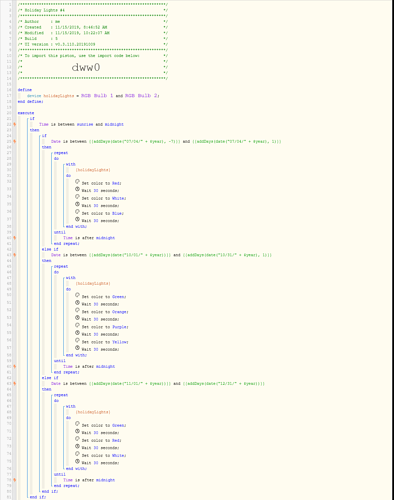Click the icon beside Set color to Blue

coord(77,212)
